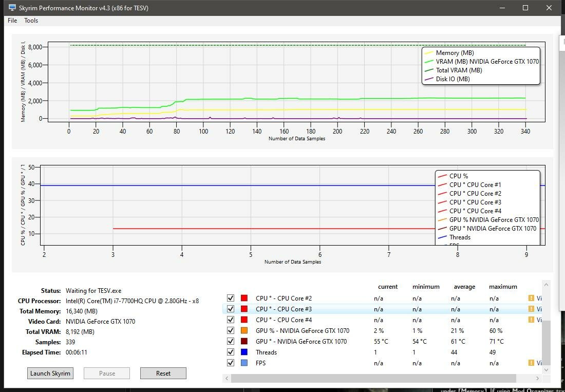Screen dimensions: 565x392
Task: Click warning icon in CPU Core #2 row
Action: (x=531, y=298)
